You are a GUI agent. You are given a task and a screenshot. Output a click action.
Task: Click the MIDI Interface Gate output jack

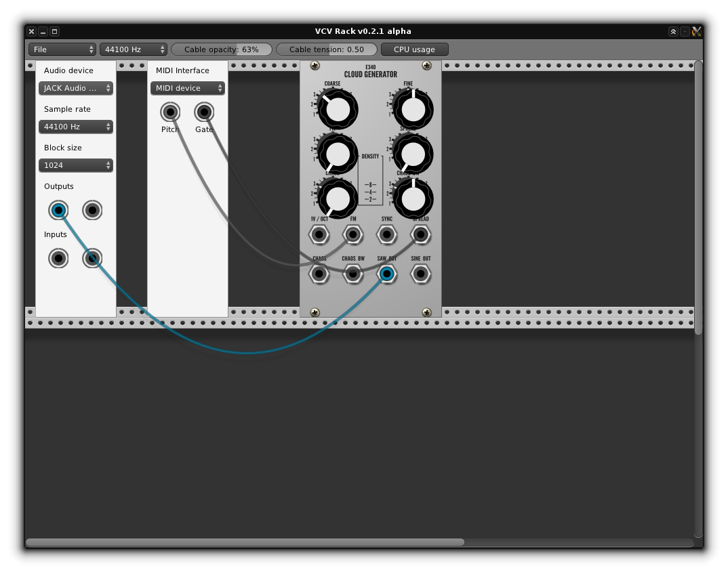(204, 112)
